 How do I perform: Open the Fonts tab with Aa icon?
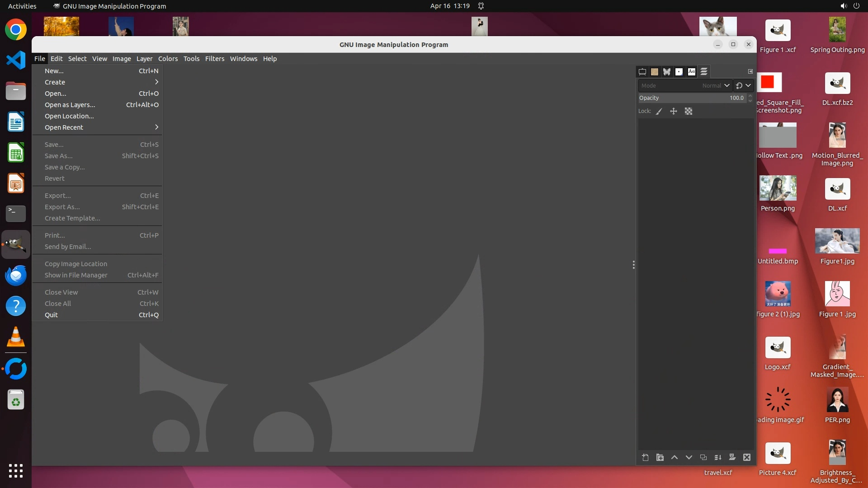pyautogui.click(x=692, y=72)
